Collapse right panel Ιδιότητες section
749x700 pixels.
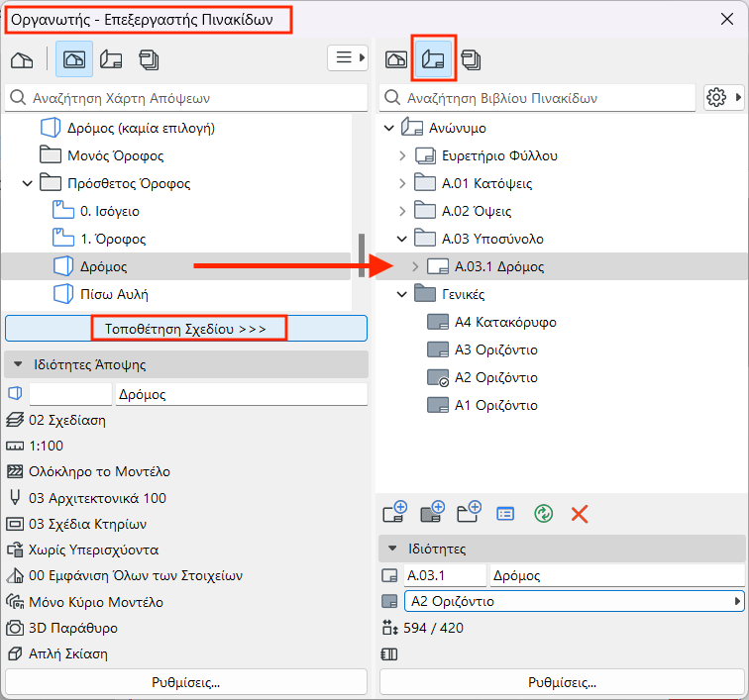coord(392,549)
